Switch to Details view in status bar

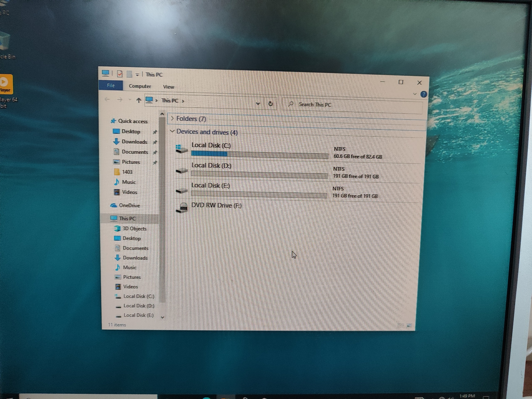pyautogui.click(x=401, y=325)
